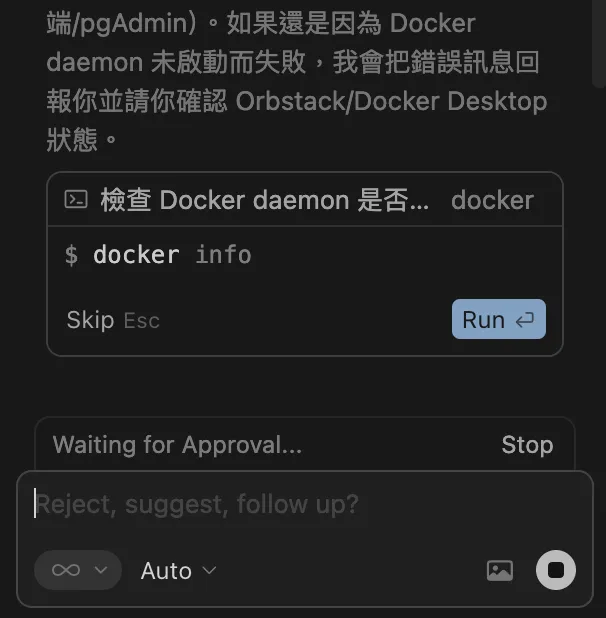Click the Esc shortcut hint next to Skip
This screenshot has width=606, height=618.
pyautogui.click(x=141, y=321)
